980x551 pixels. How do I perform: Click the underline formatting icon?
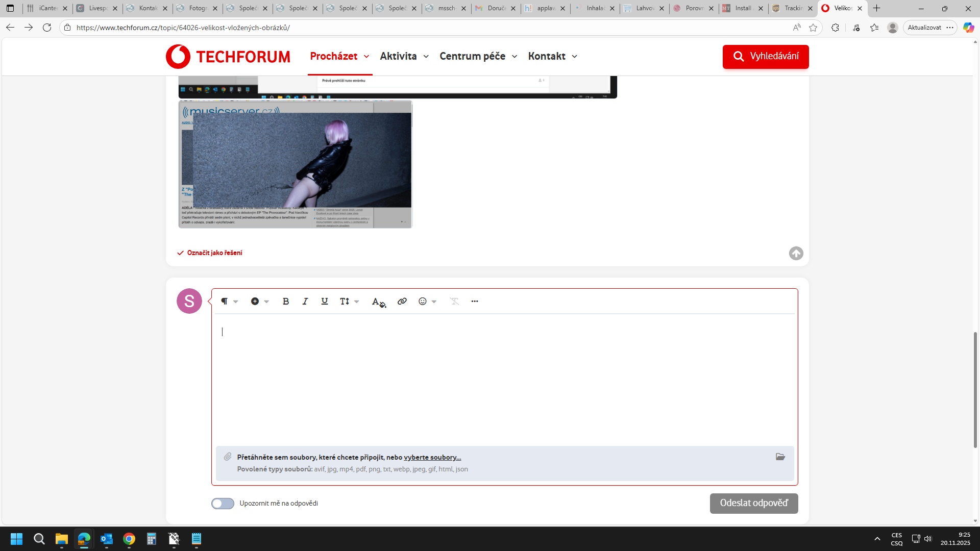click(325, 302)
